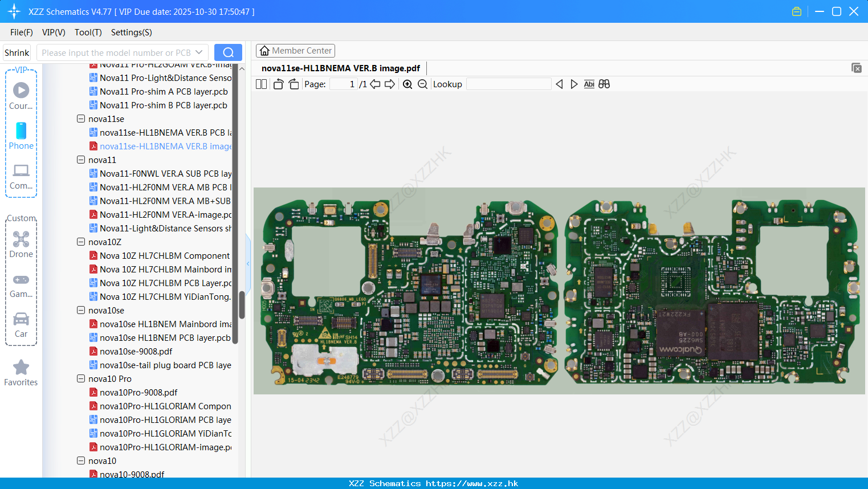868x489 pixels.
Task: Click the xzz.hk website link in footer
Action: [x=472, y=483]
